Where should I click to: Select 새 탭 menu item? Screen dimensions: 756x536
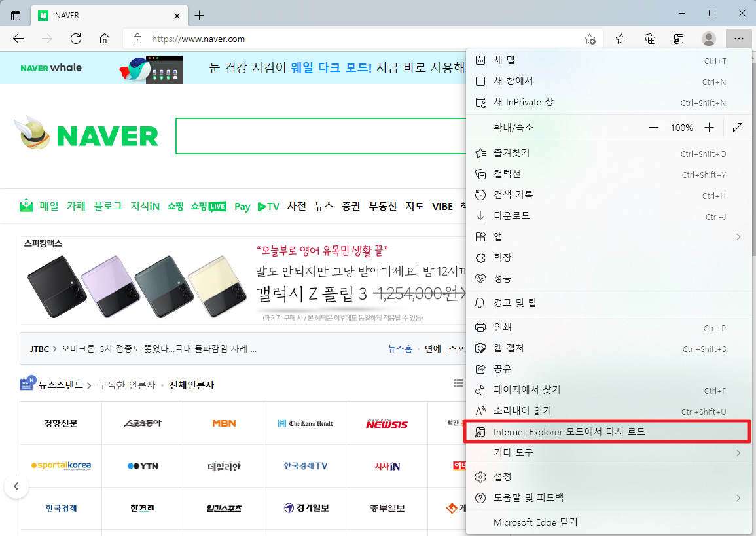click(609, 60)
